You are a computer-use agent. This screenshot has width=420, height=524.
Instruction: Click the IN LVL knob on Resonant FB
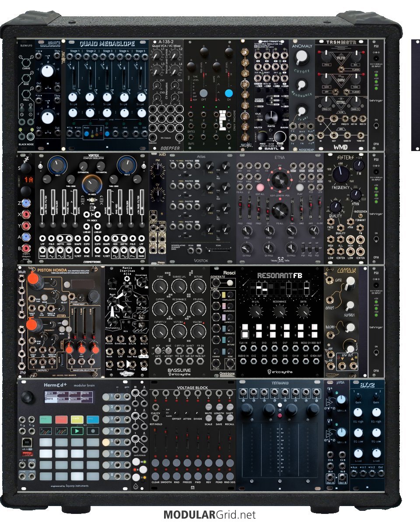[x=255, y=311]
